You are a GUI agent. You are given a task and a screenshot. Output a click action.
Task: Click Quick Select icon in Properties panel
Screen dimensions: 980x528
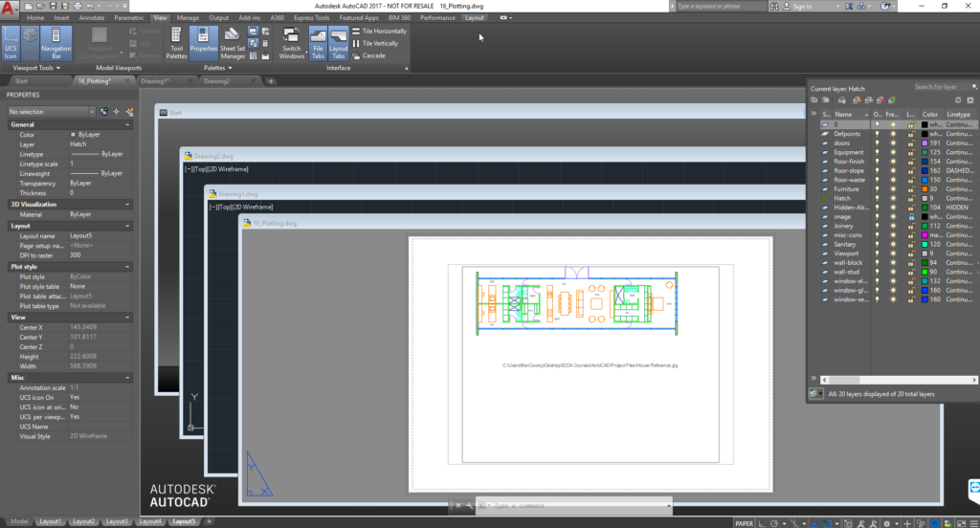[129, 112]
